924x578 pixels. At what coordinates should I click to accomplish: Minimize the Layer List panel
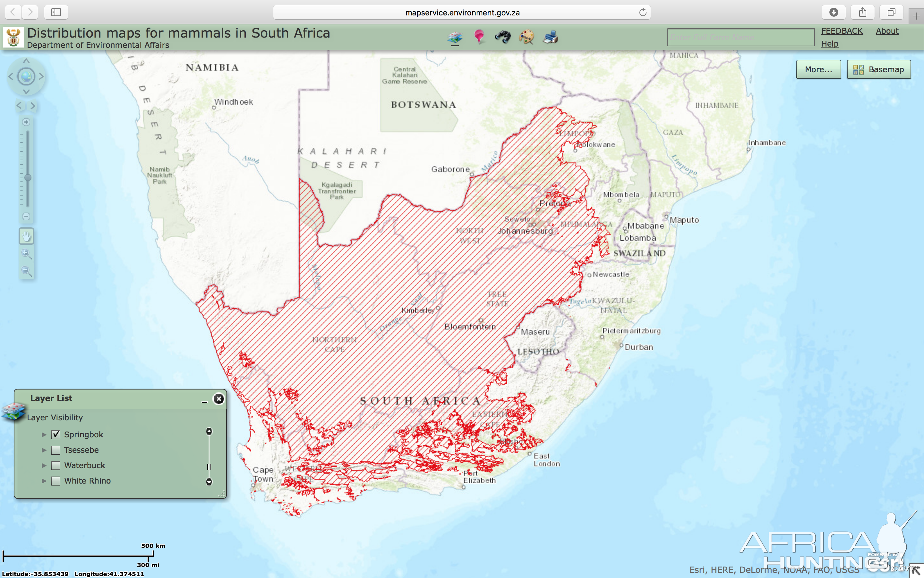(x=205, y=401)
